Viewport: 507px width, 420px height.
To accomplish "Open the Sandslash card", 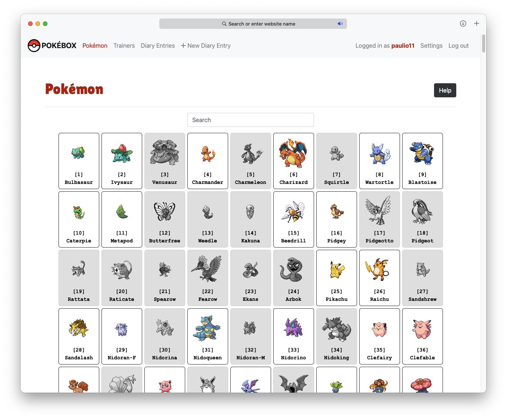I will click(x=79, y=336).
